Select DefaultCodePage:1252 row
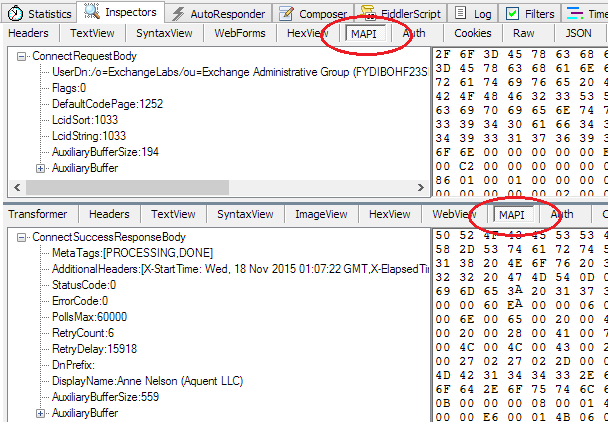The width and height of the screenshot is (608, 422). pos(107,104)
